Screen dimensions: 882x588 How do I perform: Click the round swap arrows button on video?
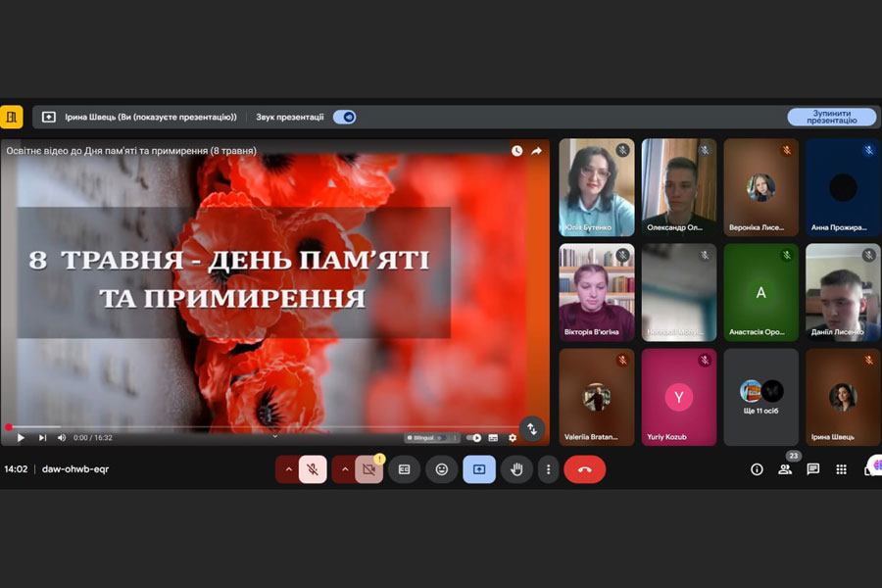click(531, 429)
